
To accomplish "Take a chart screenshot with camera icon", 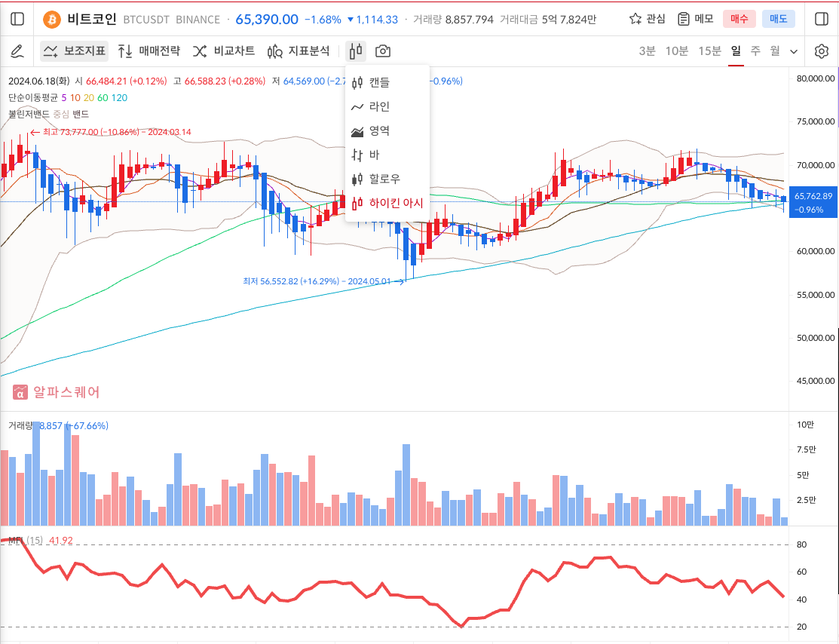I will 383,51.
